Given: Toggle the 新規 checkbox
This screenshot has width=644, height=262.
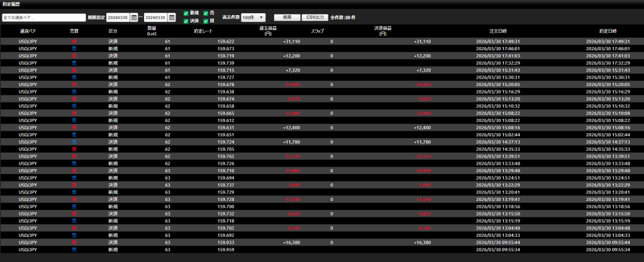Looking at the screenshot, I should pos(186,13).
